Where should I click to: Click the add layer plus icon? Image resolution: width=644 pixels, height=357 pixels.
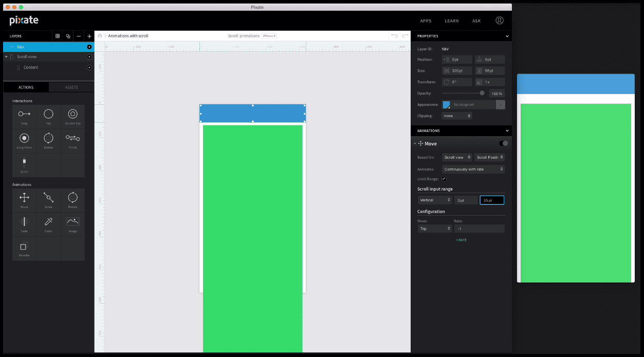point(89,36)
